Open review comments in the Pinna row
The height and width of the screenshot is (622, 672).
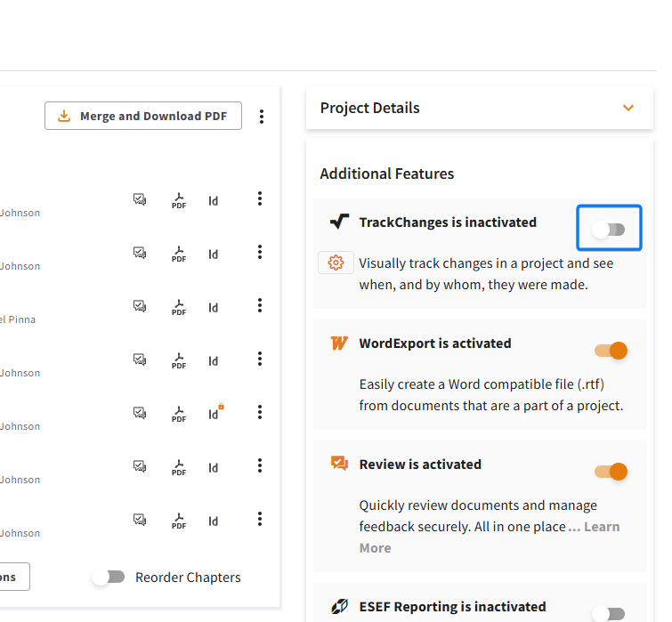click(140, 306)
